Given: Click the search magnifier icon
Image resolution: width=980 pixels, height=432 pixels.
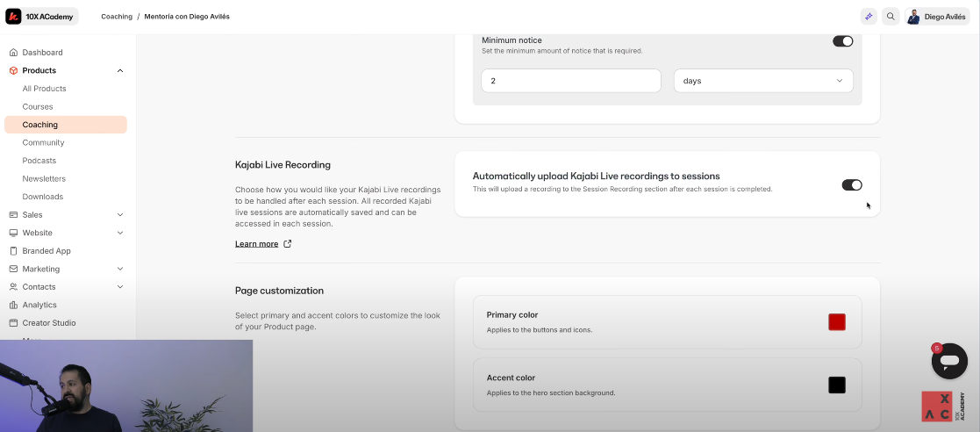Looking at the screenshot, I should coord(891,16).
